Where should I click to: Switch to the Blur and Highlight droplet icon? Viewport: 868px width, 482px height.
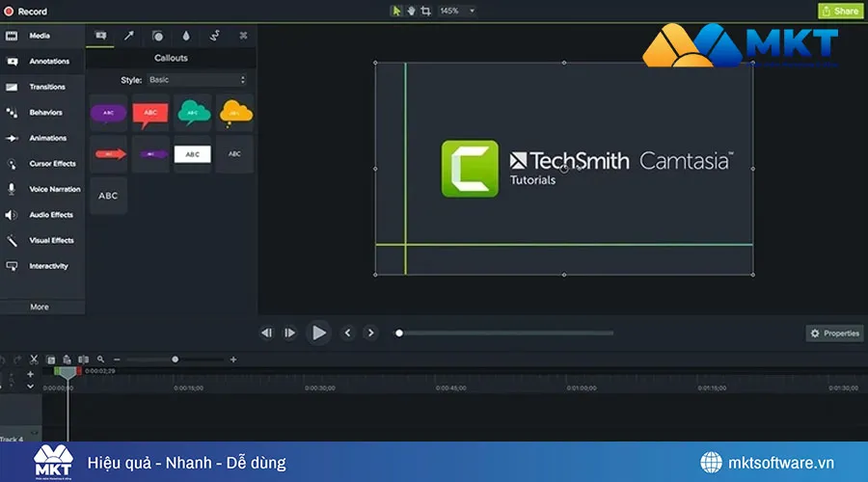click(186, 36)
